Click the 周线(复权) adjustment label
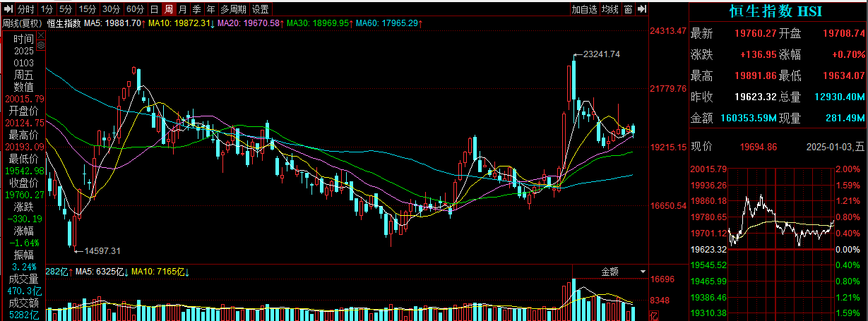Screen dimensions: 868x321 [22, 23]
